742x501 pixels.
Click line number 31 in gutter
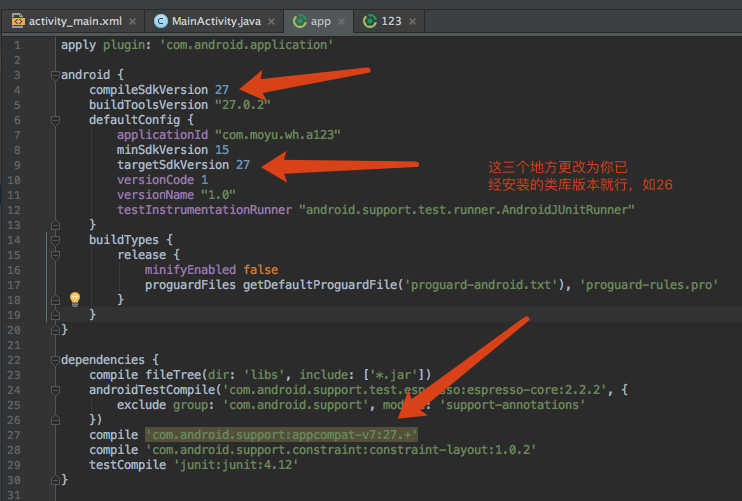(x=14, y=495)
